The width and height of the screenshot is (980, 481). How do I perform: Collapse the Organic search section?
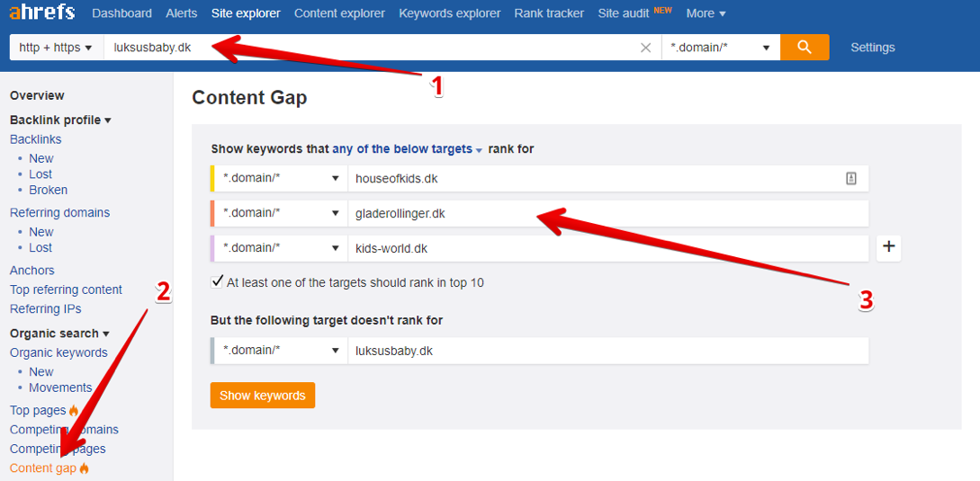click(59, 333)
